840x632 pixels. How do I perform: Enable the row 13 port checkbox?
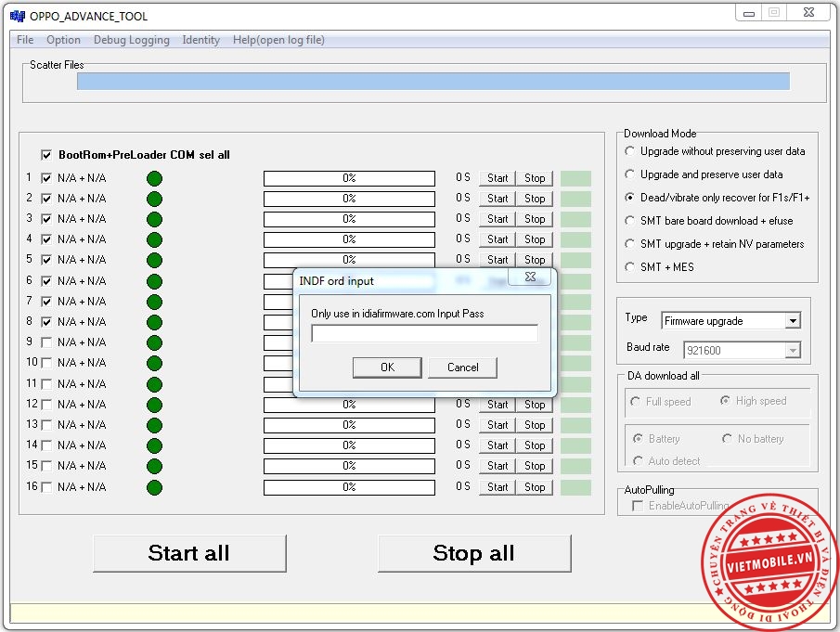pyautogui.click(x=46, y=425)
